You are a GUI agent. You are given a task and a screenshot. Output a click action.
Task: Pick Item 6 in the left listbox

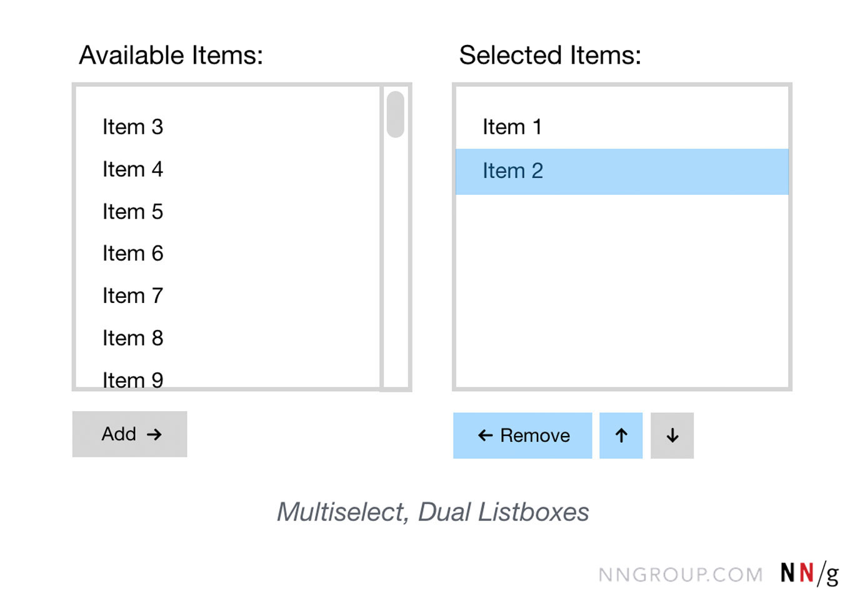(x=132, y=254)
